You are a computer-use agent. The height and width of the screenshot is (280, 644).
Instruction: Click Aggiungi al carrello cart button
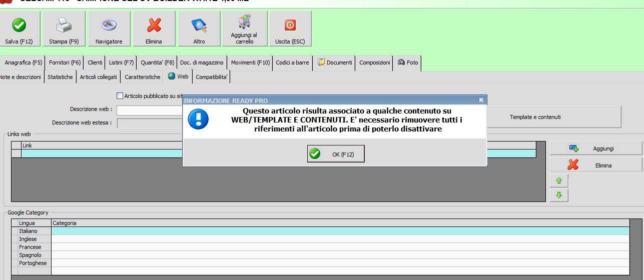[244, 29]
